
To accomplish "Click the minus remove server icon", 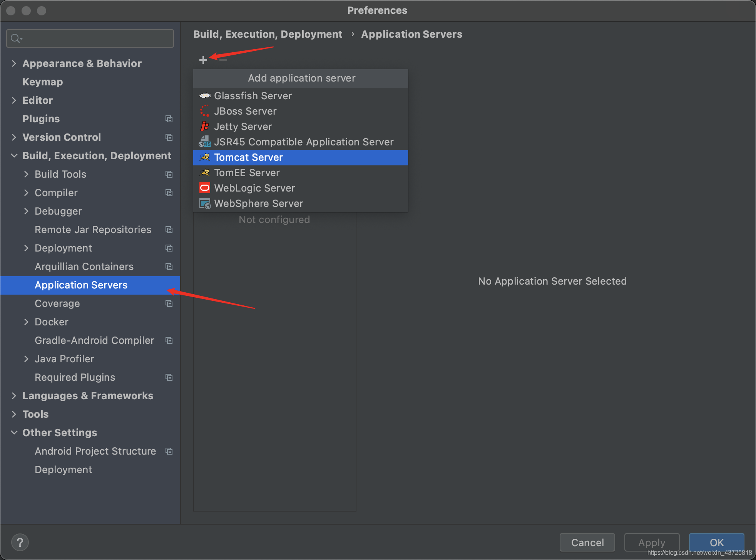I will click(x=223, y=60).
